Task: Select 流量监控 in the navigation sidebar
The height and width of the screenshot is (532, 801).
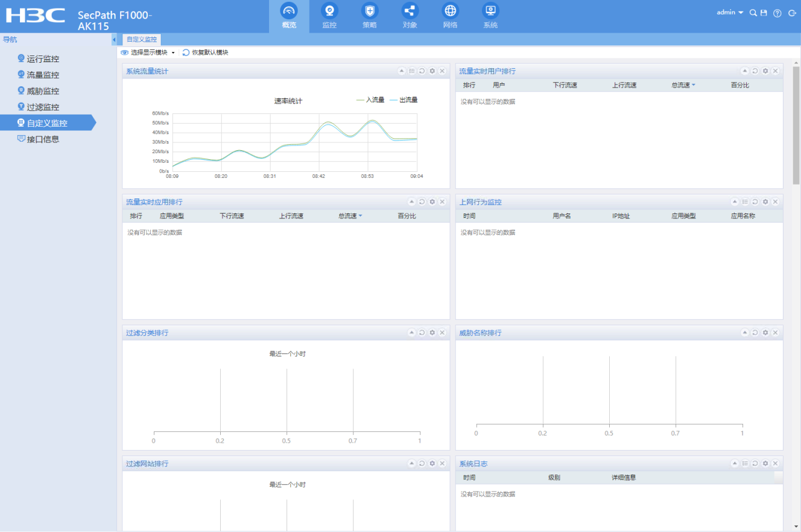Action: (x=43, y=75)
